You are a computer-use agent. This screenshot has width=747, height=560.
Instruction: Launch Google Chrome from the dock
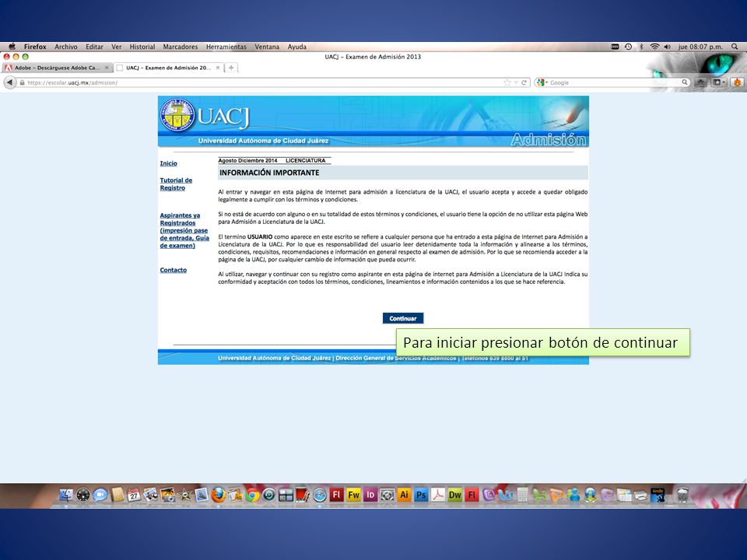click(252, 495)
